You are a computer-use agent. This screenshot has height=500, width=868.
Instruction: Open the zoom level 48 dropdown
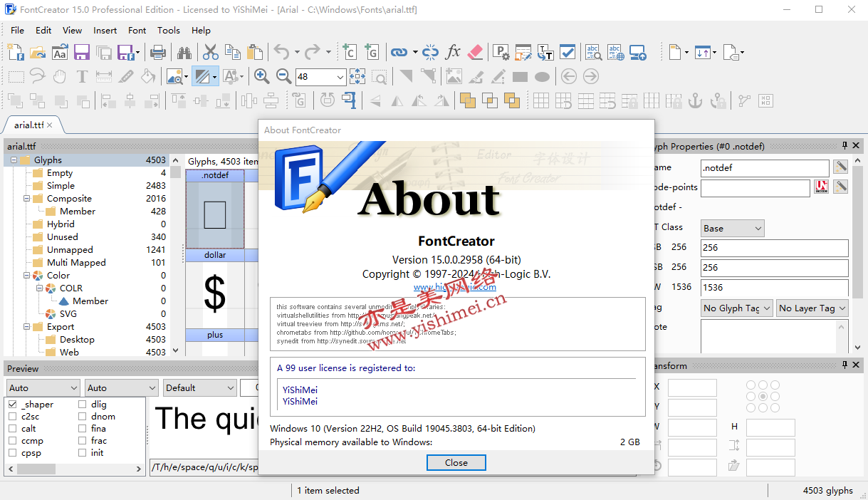pyautogui.click(x=340, y=77)
